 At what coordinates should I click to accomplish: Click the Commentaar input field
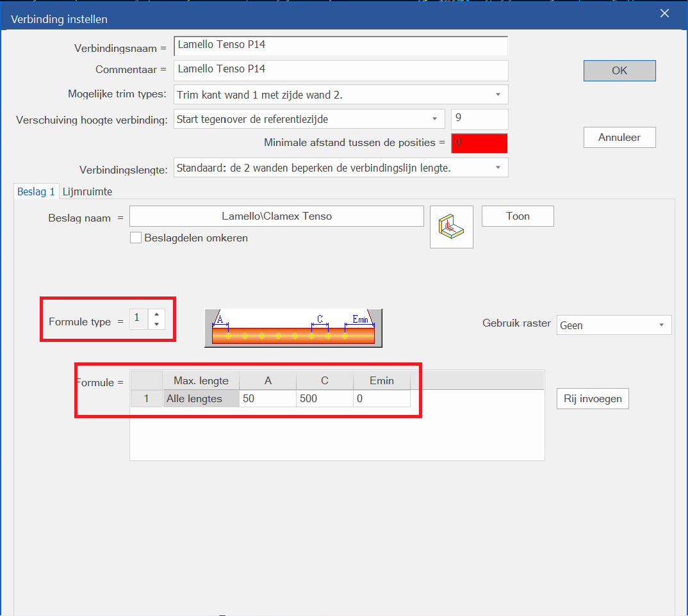[341, 70]
